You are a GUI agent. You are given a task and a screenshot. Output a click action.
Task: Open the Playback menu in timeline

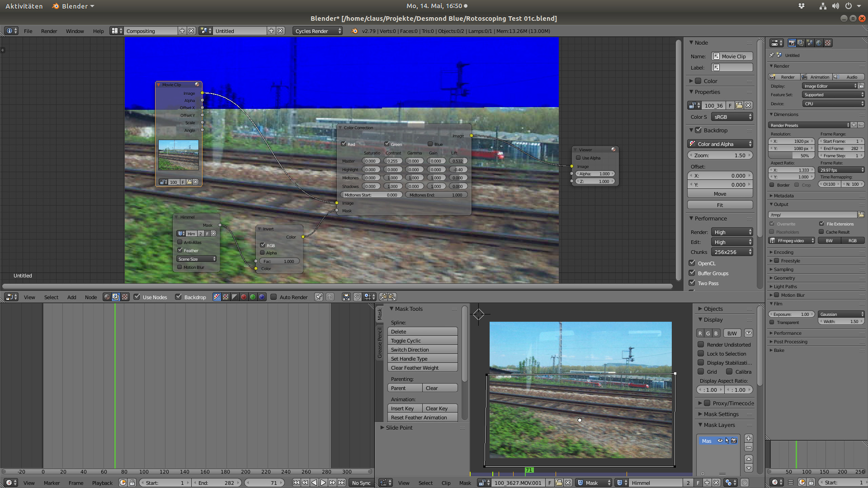click(102, 483)
